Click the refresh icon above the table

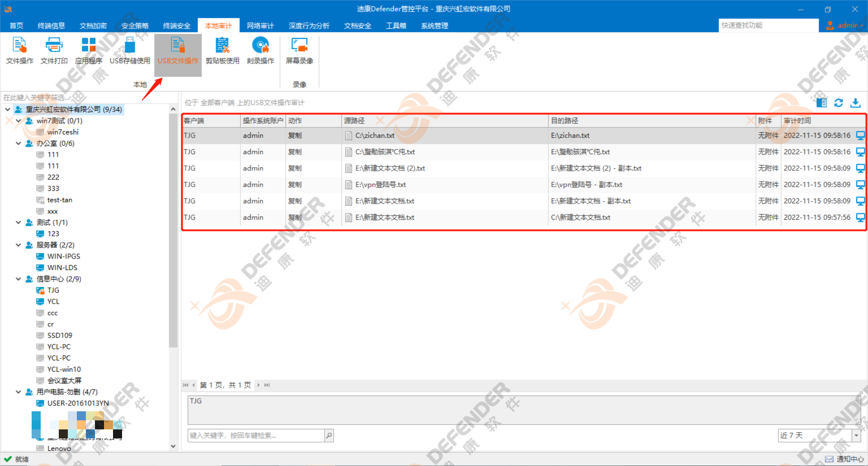coord(838,103)
